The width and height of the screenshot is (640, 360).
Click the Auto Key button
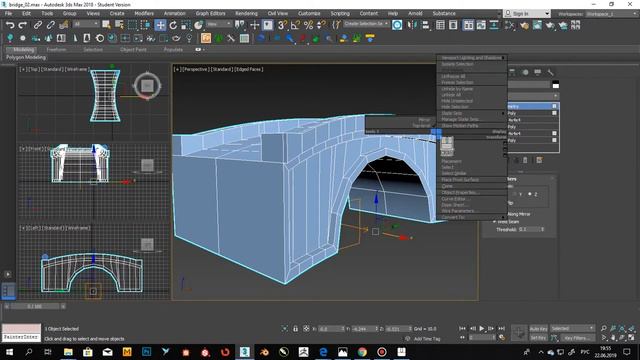pos(538,329)
